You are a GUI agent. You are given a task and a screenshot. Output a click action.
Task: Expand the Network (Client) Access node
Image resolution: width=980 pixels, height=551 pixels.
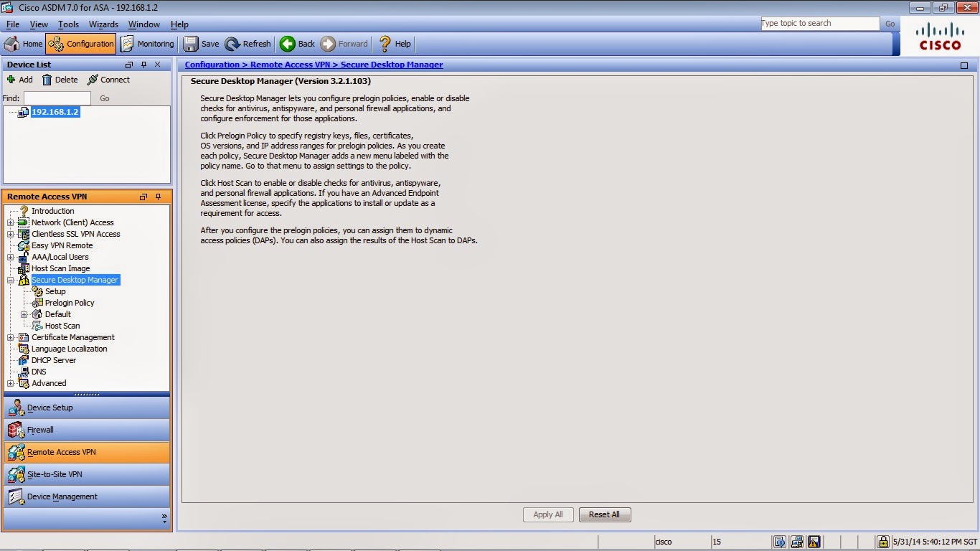tap(10, 222)
